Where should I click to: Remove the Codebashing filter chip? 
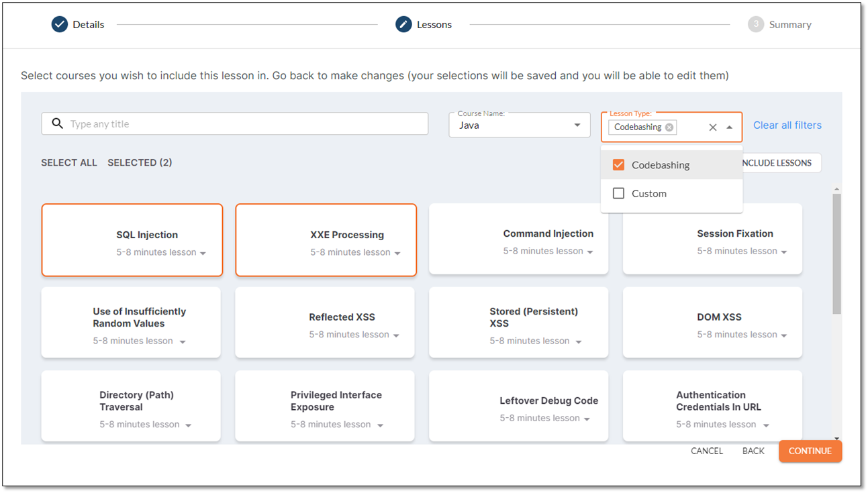(x=669, y=127)
